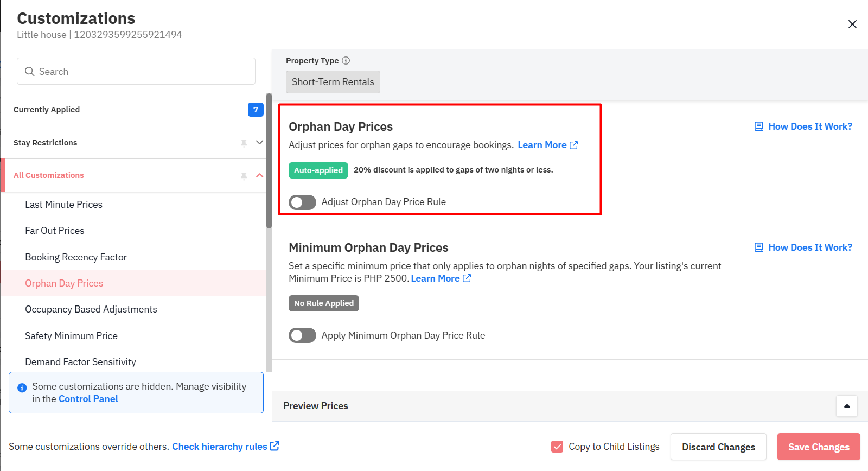This screenshot has height=471, width=868.
Task: Open Check hierarchy rules link
Action: 220,447
